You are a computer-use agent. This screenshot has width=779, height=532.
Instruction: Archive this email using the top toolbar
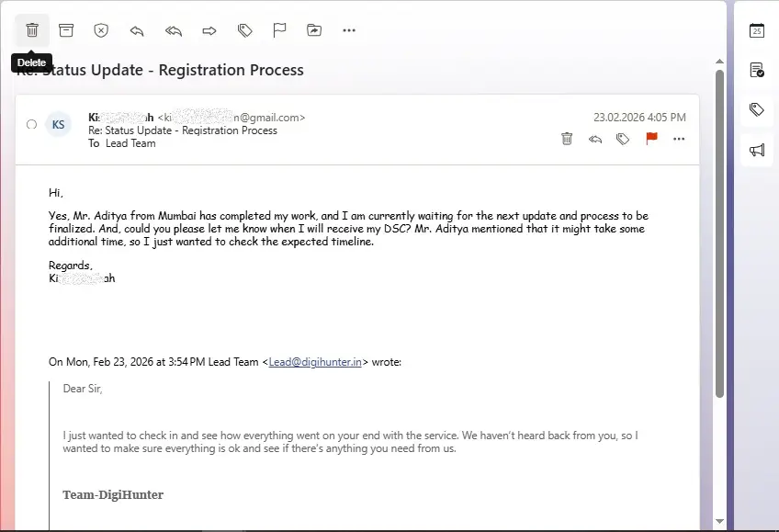tap(66, 30)
